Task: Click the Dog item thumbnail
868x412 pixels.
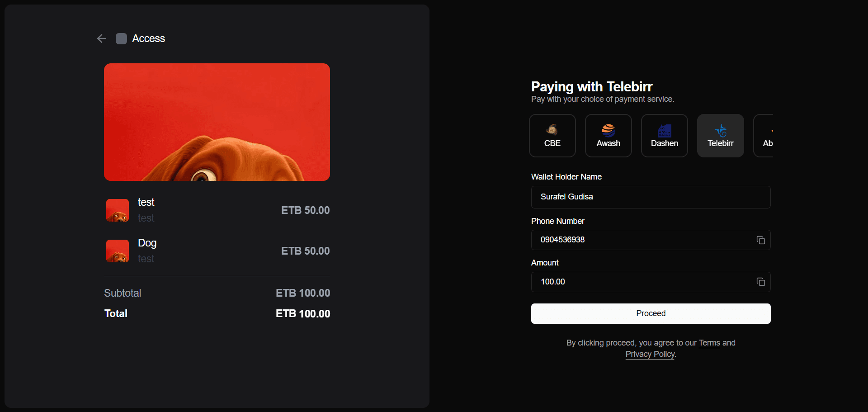Action: (117, 251)
